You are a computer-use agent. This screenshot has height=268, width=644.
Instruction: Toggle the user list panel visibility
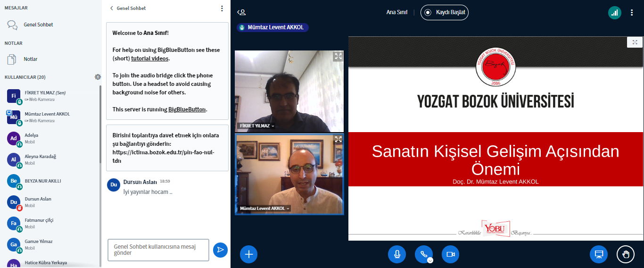[x=241, y=13]
